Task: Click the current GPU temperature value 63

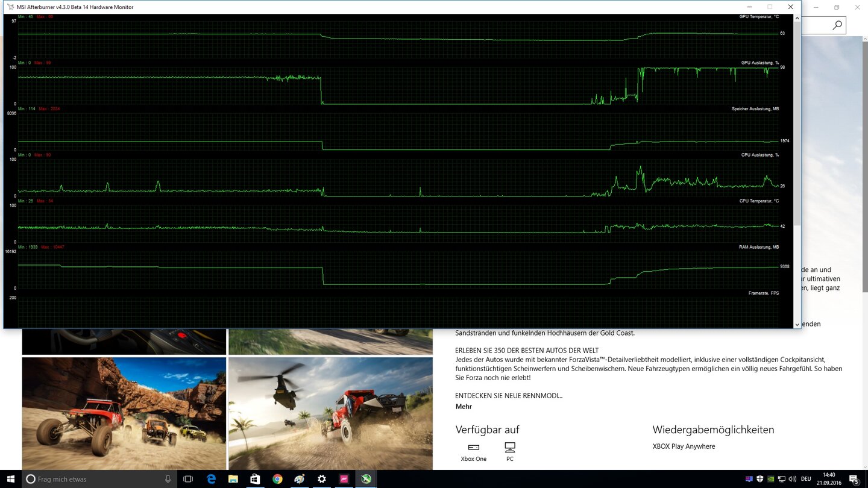Action: point(782,33)
